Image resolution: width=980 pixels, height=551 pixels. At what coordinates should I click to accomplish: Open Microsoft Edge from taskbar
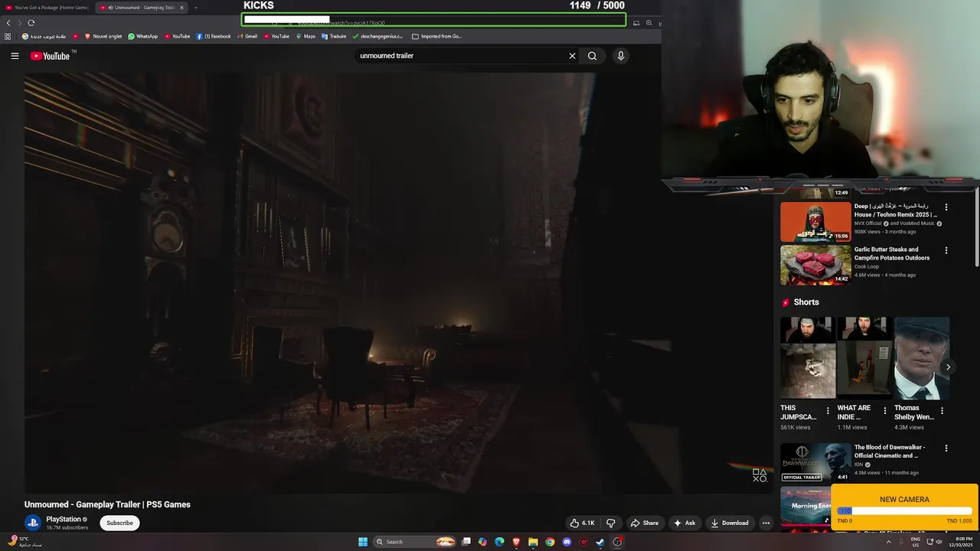(x=499, y=542)
